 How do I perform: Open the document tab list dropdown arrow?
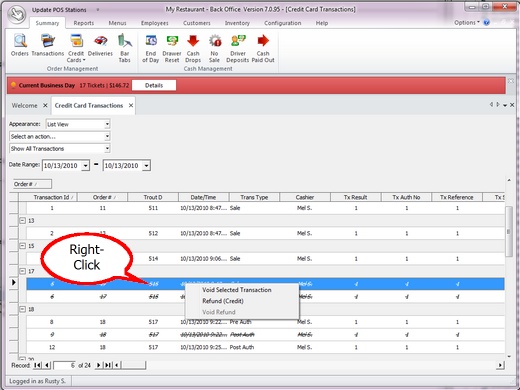(x=505, y=105)
